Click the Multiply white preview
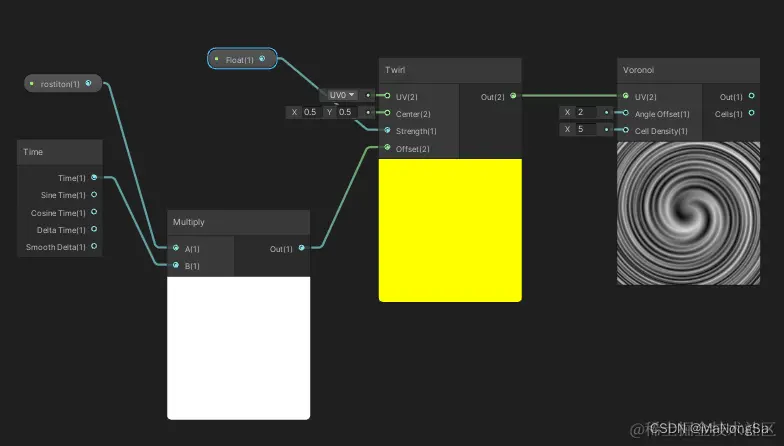 pos(238,348)
